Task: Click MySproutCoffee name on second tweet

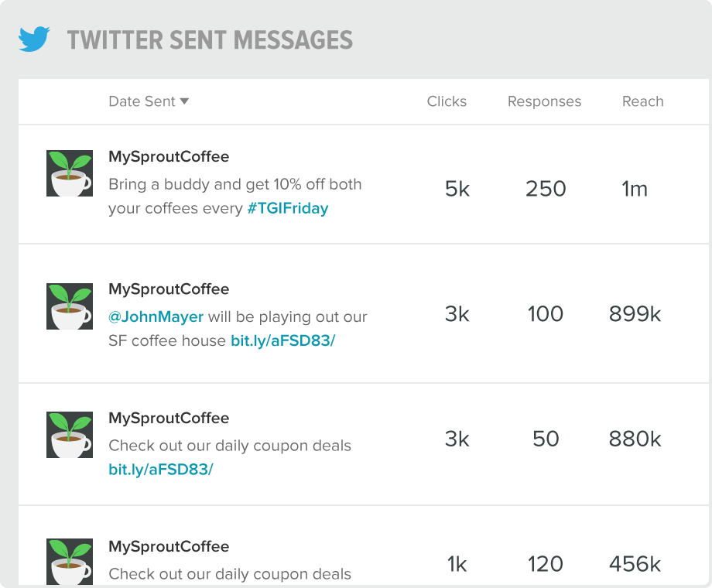Action: pos(169,289)
